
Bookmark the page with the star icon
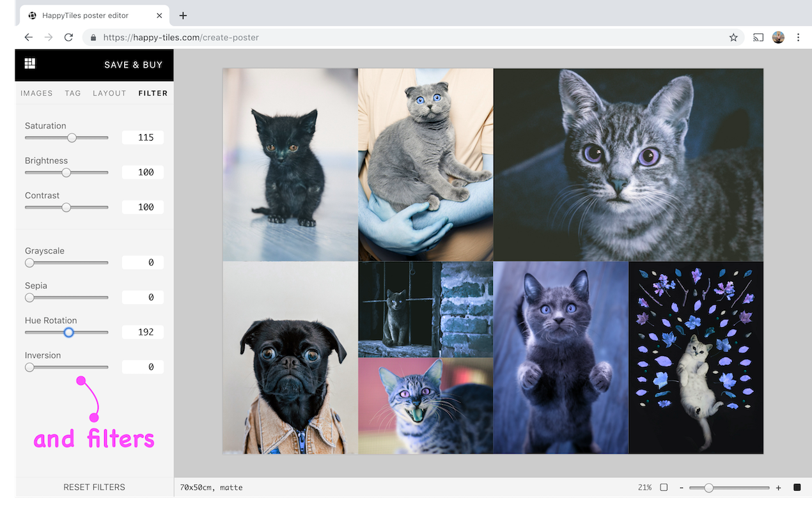[x=734, y=37]
